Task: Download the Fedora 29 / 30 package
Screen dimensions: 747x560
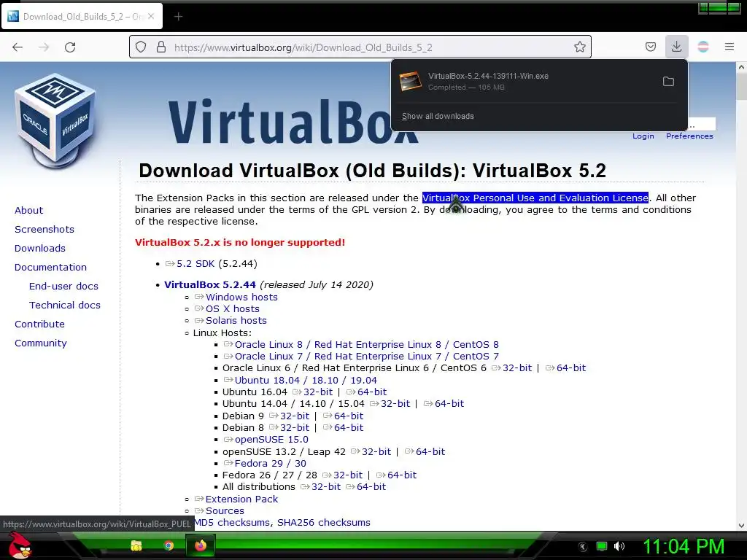Action: (x=271, y=464)
